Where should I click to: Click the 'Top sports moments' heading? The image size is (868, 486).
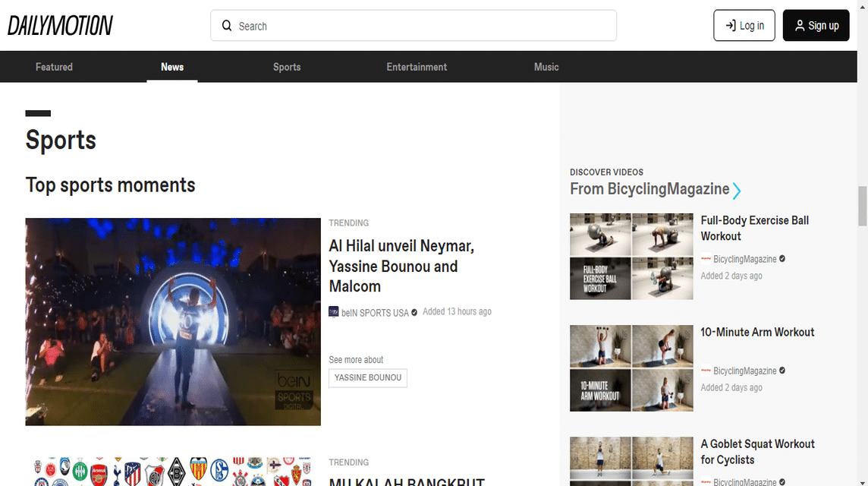(110, 185)
